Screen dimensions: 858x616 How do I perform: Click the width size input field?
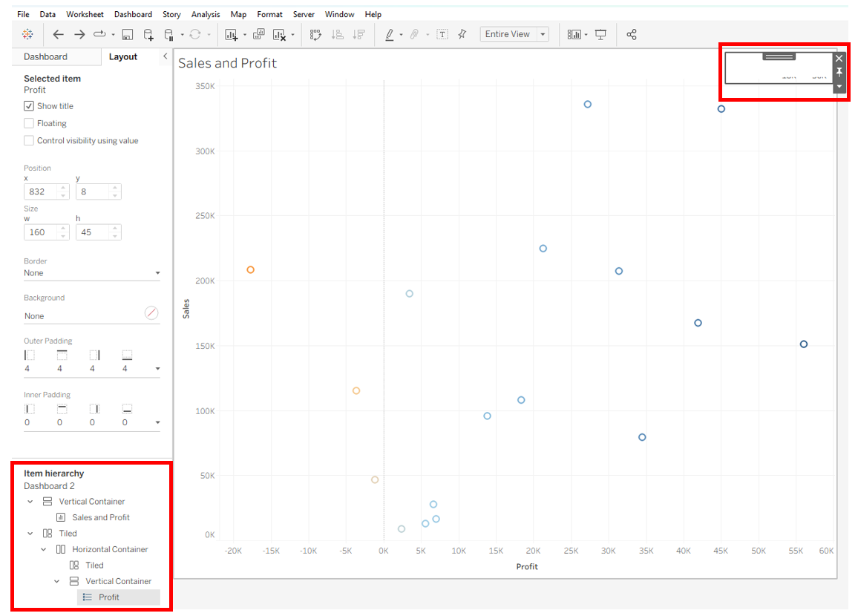(x=40, y=232)
